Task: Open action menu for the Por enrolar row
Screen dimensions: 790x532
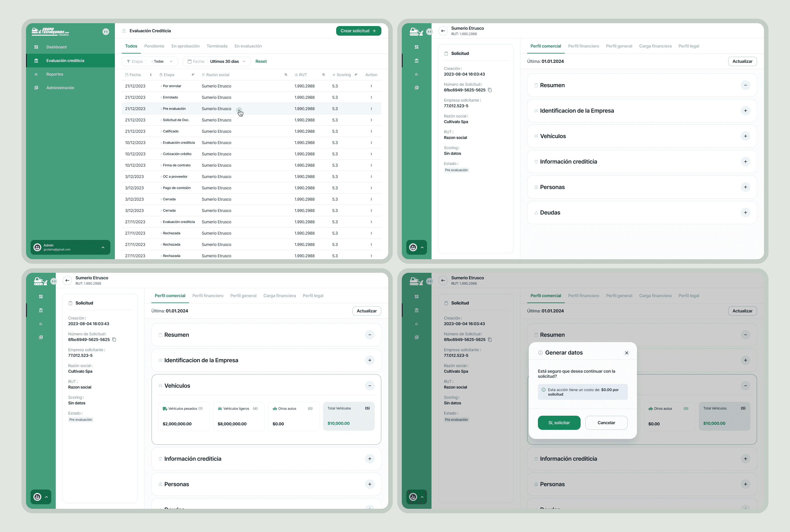Action: [x=371, y=86]
